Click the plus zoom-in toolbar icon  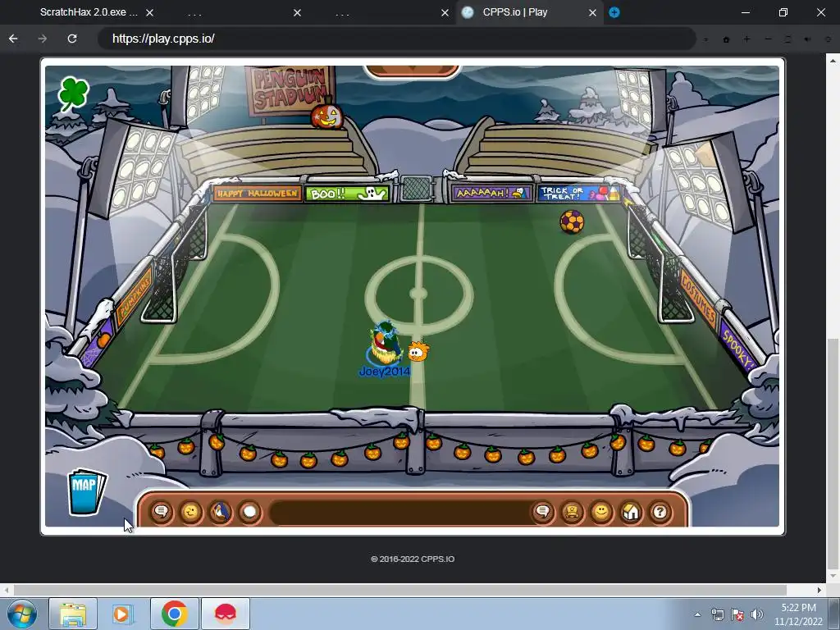pyautogui.click(x=746, y=39)
